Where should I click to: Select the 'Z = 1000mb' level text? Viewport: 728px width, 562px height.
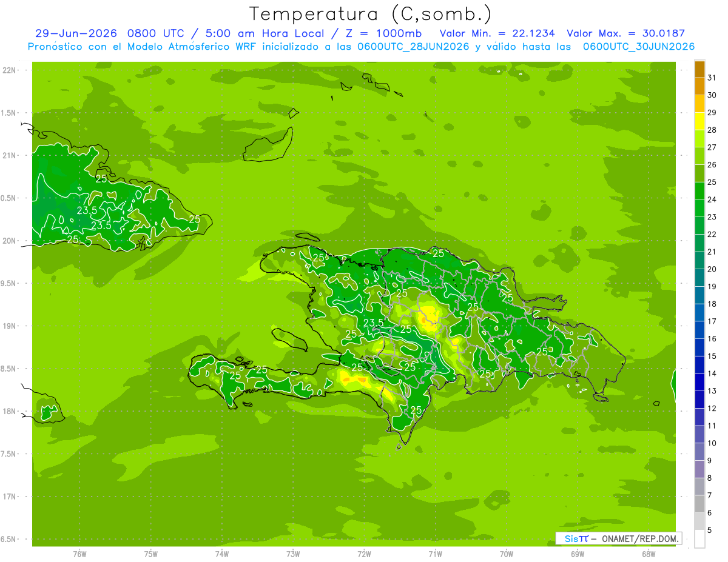tap(383, 33)
